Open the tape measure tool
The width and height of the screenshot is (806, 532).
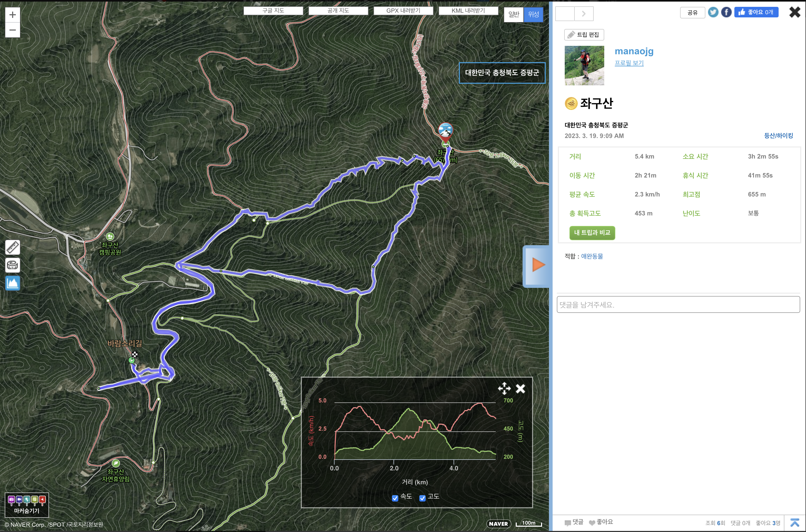pyautogui.click(x=13, y=265)
